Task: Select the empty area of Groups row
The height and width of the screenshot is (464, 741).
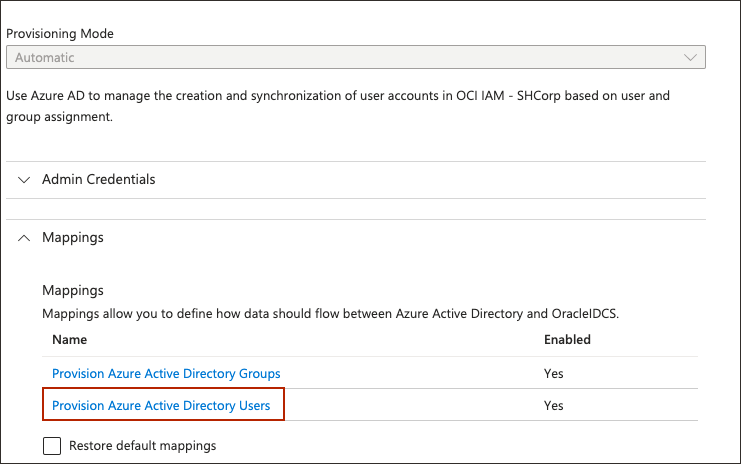Action: [x=410, y=373]
